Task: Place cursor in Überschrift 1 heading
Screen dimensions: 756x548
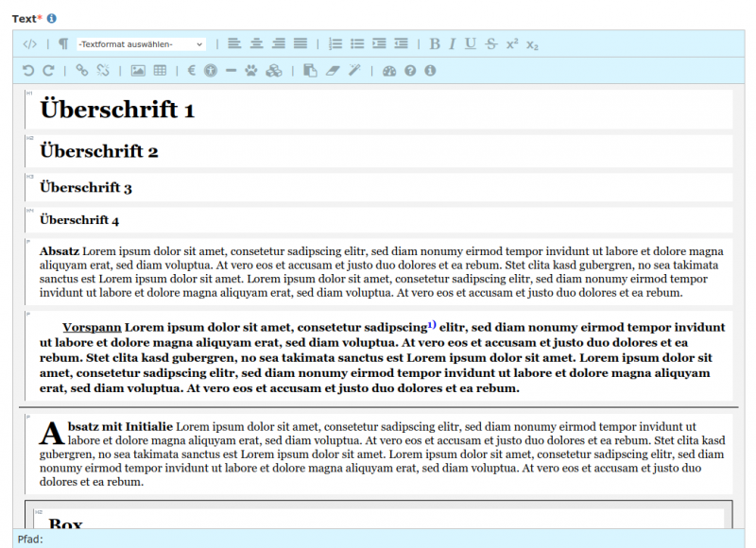Action: click(x=117, y=110)
